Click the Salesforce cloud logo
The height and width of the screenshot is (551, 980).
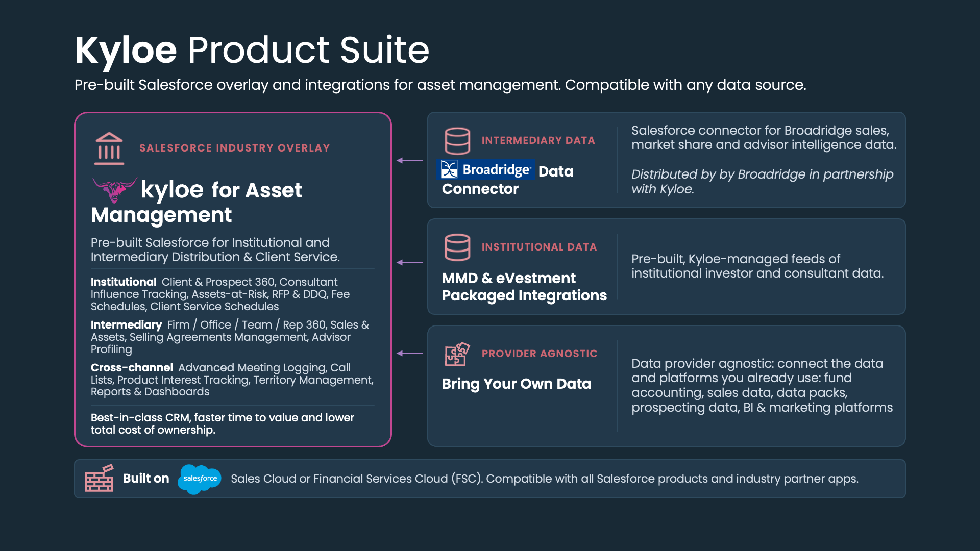[x=200, y=479]
